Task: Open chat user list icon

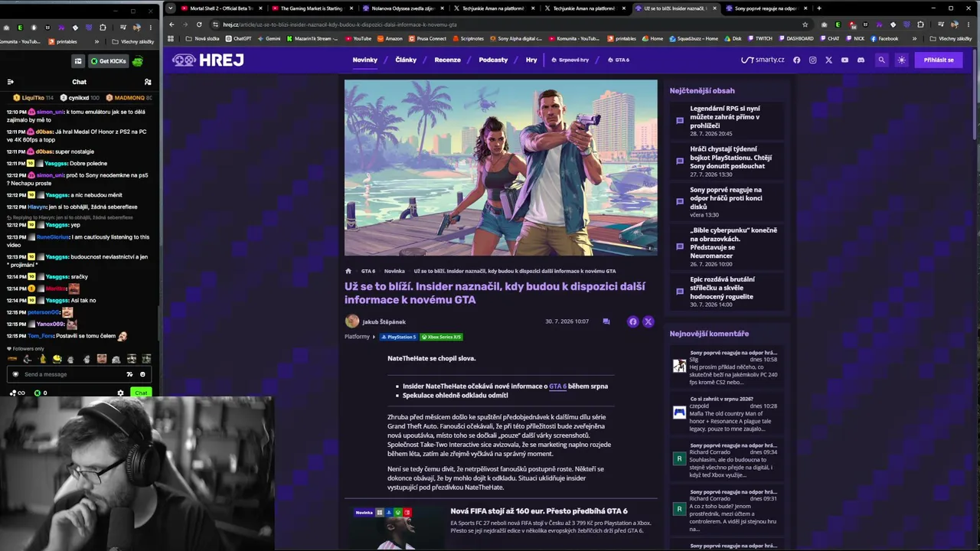Action: coord(148,82)
